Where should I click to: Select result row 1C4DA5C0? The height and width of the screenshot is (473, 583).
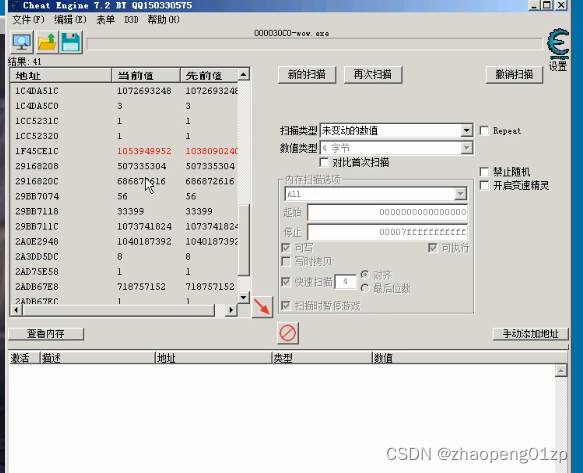pyautogui.click(x=124, y=106)
